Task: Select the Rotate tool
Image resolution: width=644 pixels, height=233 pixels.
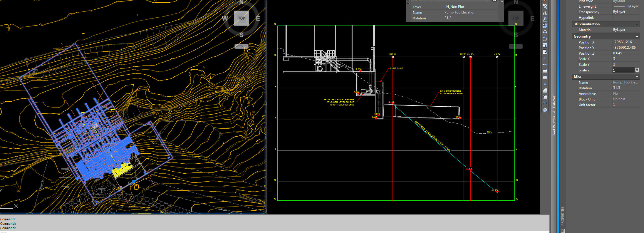Action: [545, 39]
